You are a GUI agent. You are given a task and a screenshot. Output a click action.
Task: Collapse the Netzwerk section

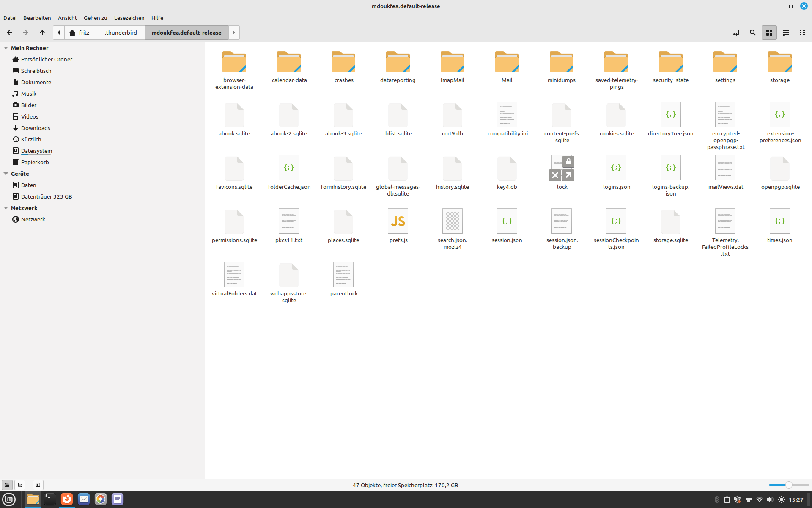6,208
